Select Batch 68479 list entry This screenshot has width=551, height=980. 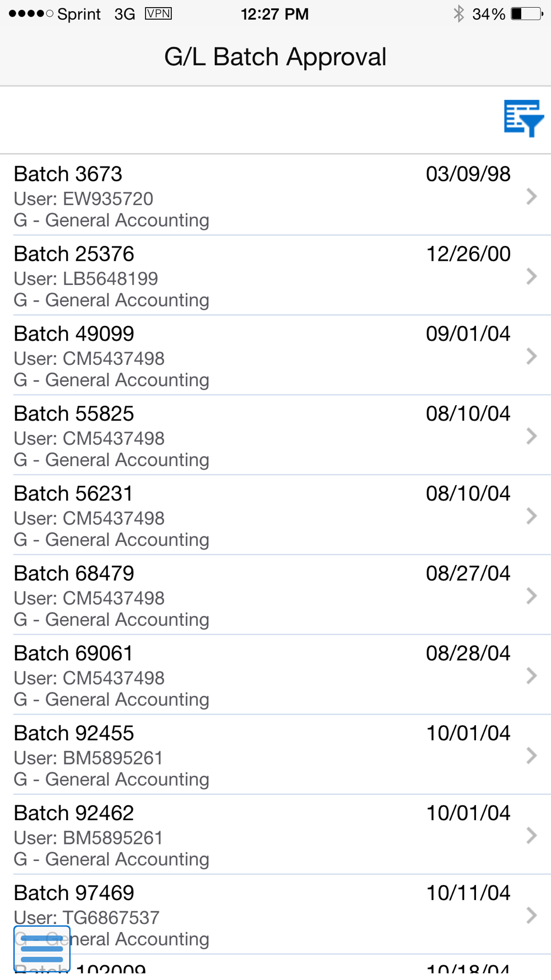275,595
